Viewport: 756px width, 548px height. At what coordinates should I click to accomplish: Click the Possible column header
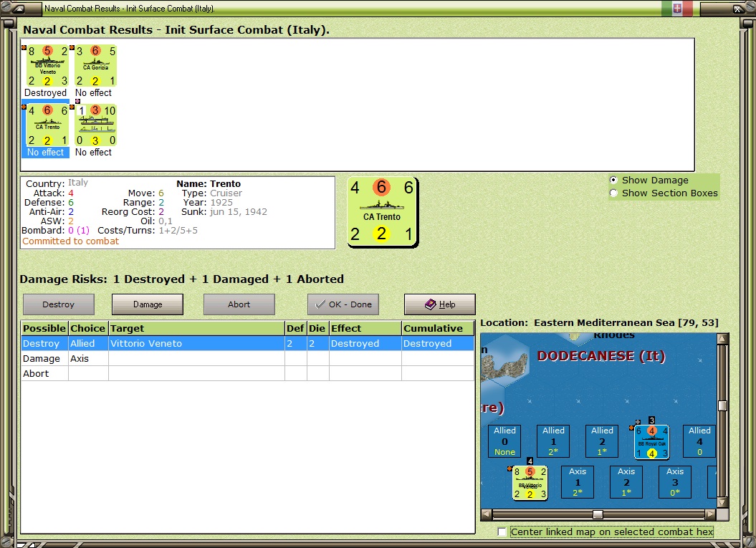click(44, 328)
